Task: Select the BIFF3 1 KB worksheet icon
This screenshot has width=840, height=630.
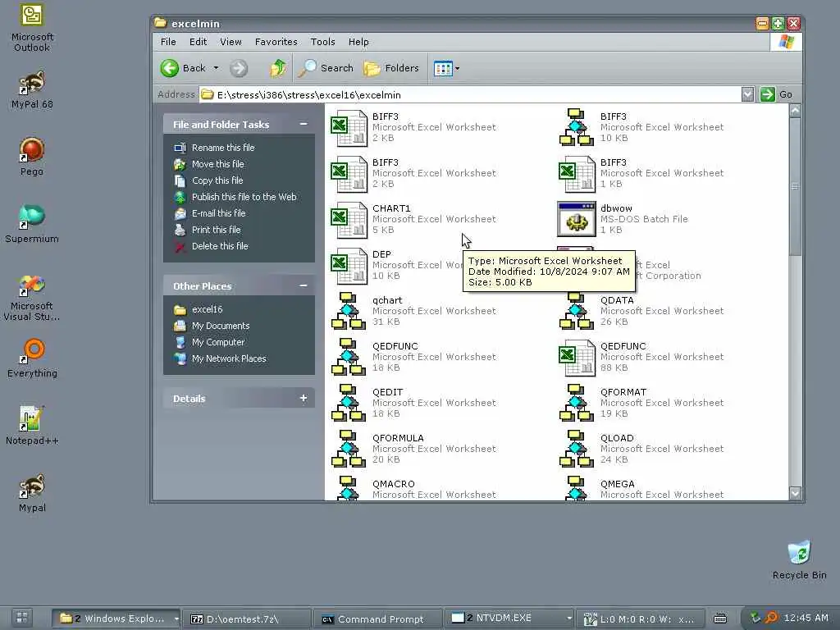Action: (x=577, y=174)
